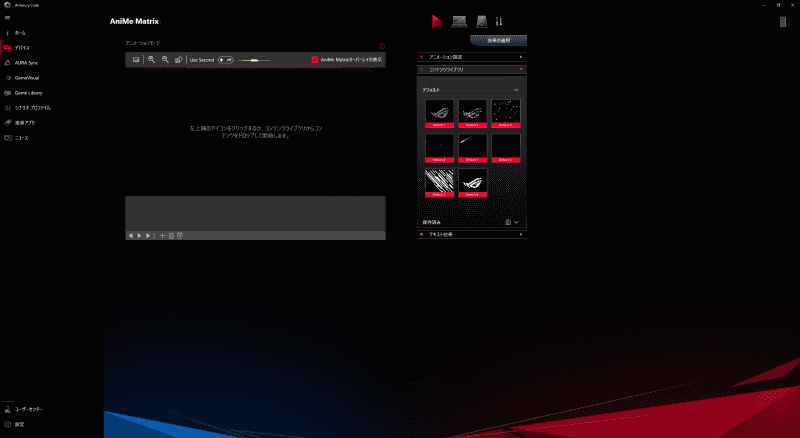Select the laptop lid icon tab
The height and width of the screenshot is (438, 800).
pos(482,21)
